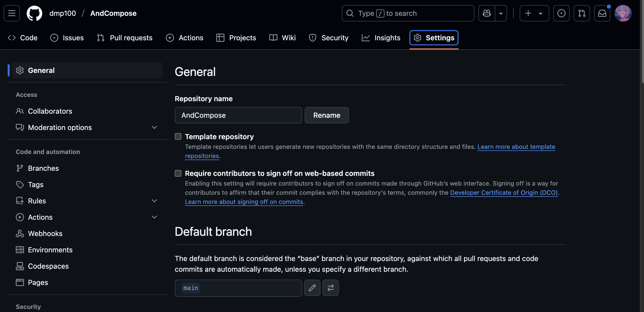Viewport: 644px width, 312px height.
Task: Open the hamburger navigation menu
Action: (12, 13)
